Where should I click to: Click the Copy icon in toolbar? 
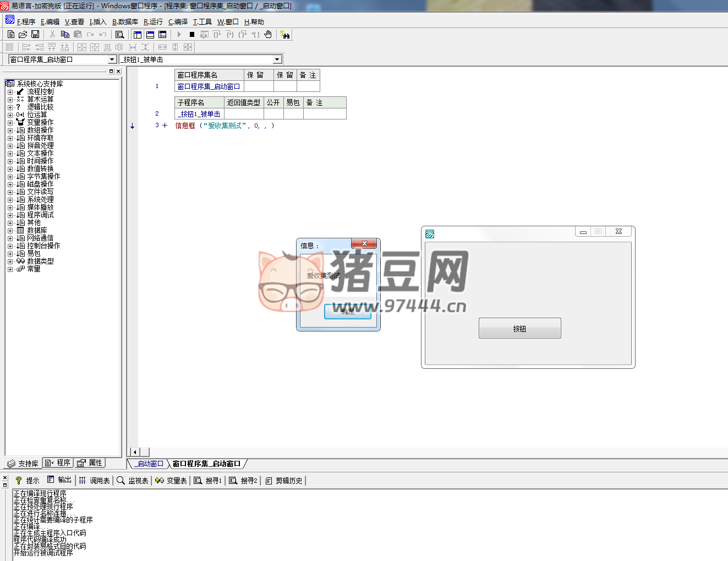tap(65, 34)
